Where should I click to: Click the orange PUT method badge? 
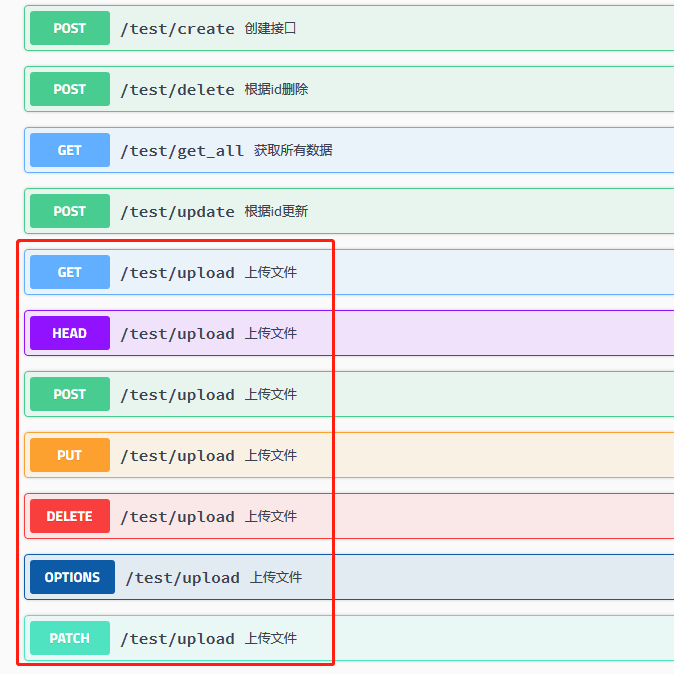coord(69,455)
